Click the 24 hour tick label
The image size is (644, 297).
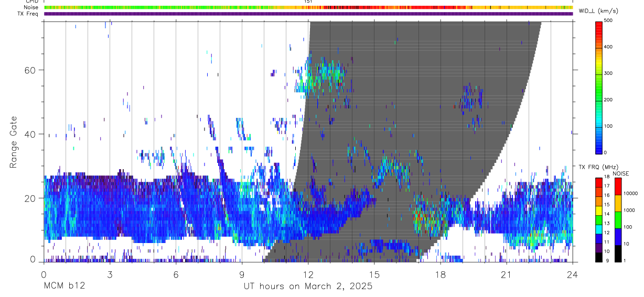click(572, 274)
